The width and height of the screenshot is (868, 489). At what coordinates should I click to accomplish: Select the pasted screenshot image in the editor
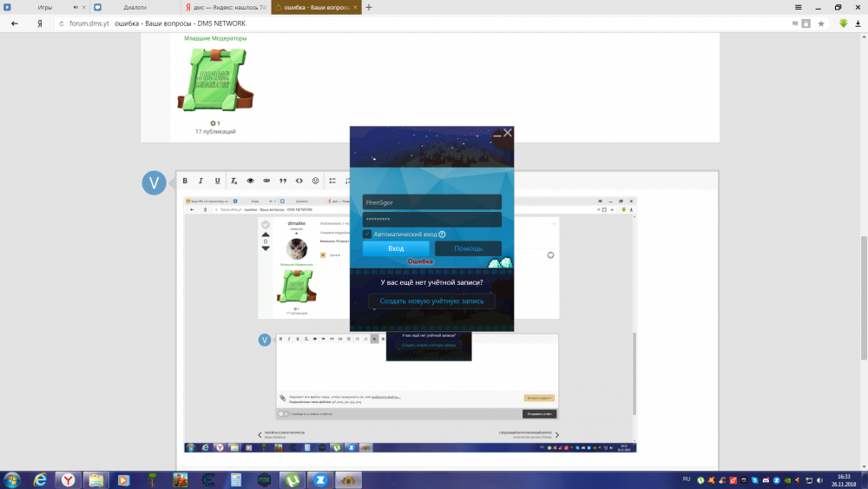[411, 325]
